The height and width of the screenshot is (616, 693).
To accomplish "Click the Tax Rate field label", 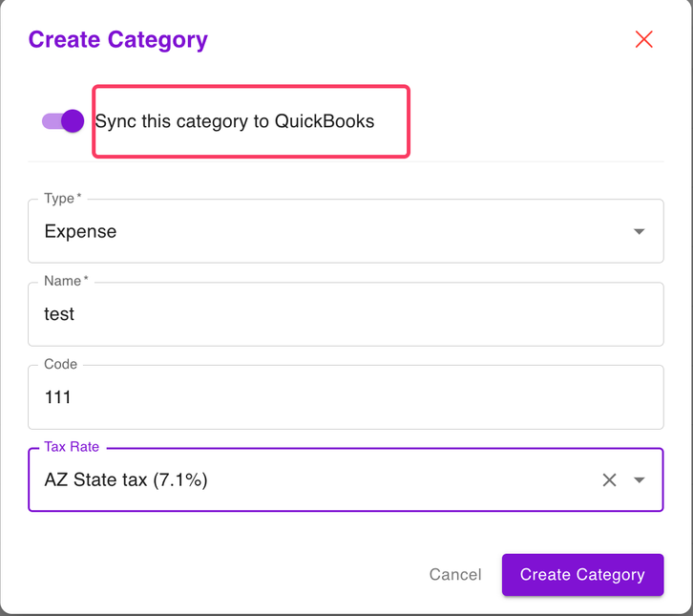I will (72, 447).
